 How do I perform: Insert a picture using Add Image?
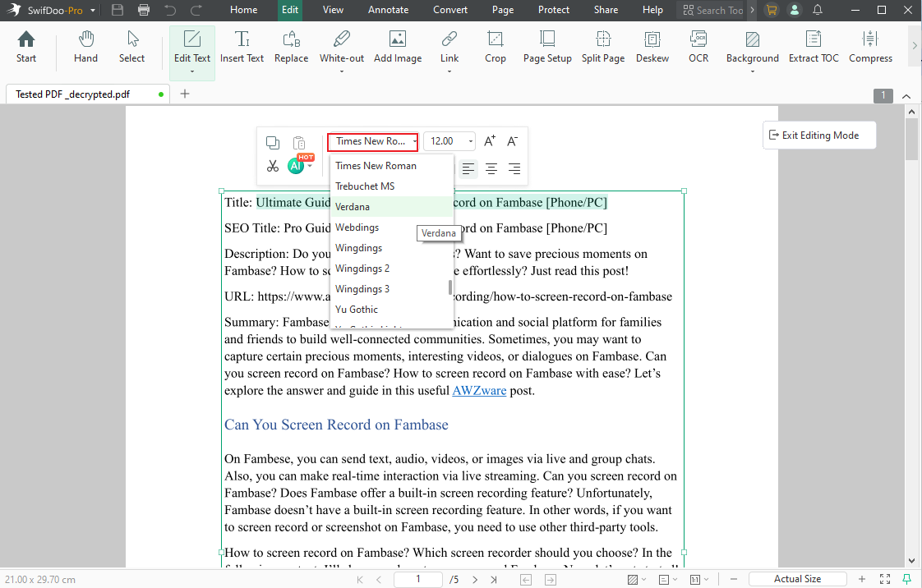397,47
